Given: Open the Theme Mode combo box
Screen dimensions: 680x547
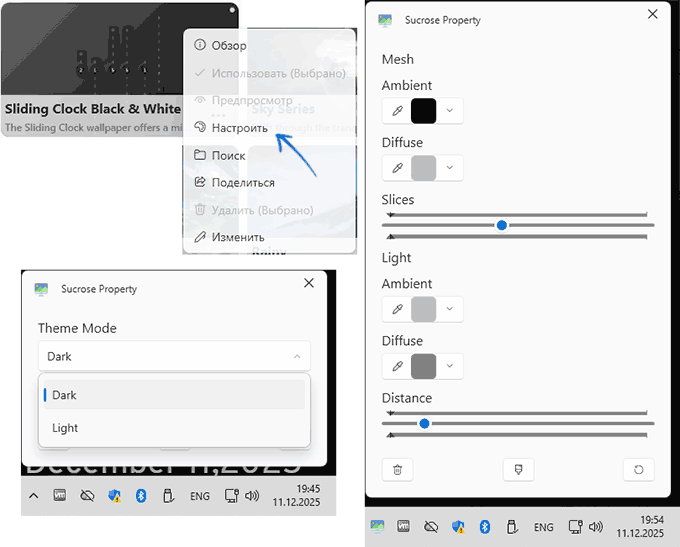Looking at the screenshot, I should (174, 356).
